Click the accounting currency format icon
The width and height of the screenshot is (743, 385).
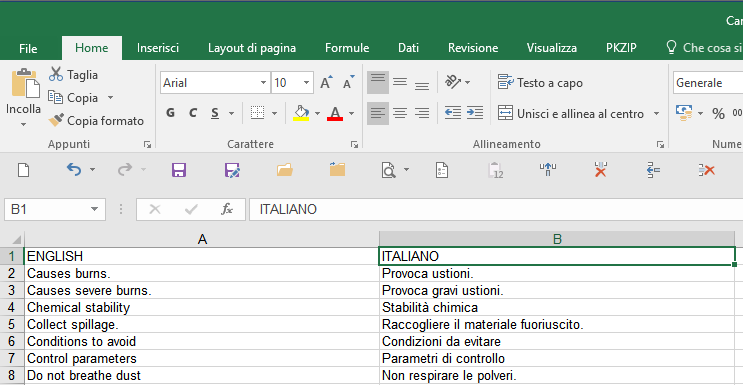click(x=684, y=113)
